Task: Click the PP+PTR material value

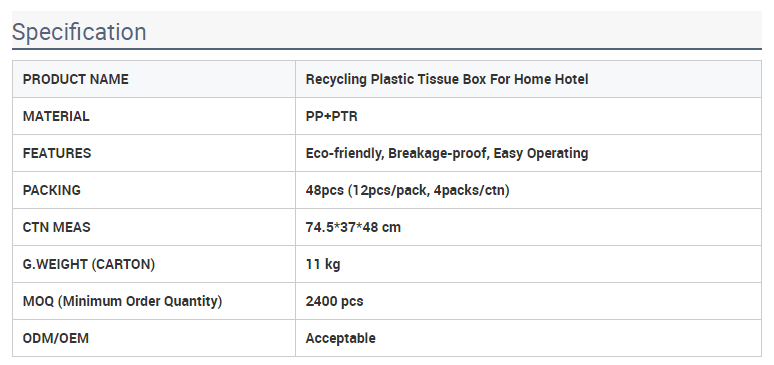Action: (331, 116)
